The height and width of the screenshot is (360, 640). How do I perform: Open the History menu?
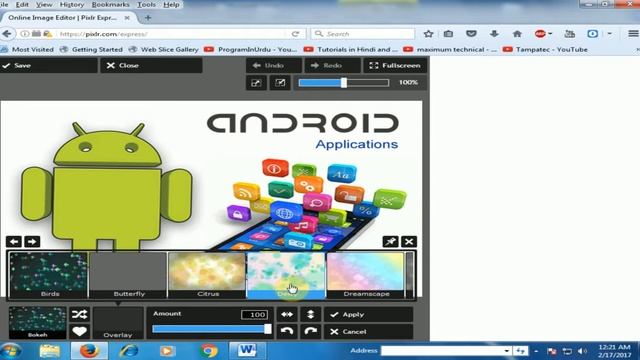[72, 4]
